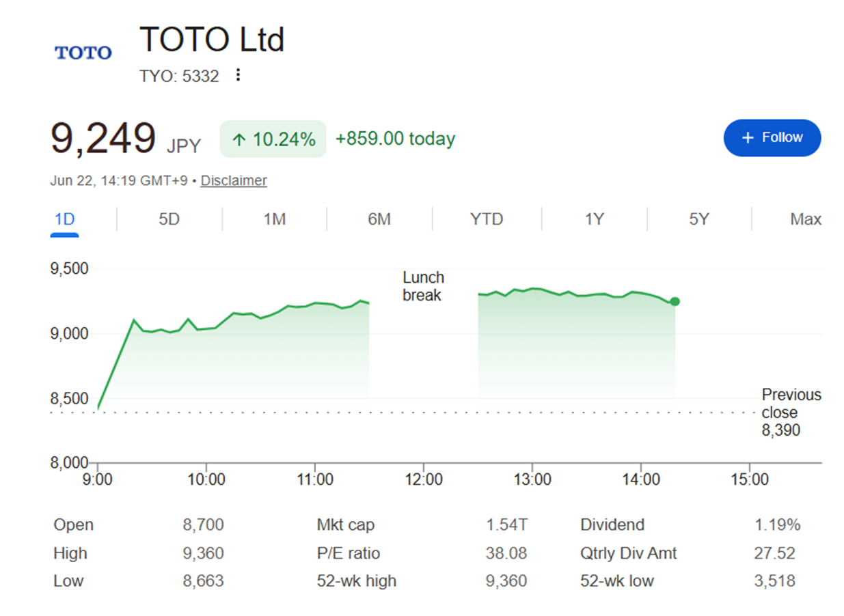Select the YTD chart tab

pyautogui.click(x=487, y=219)
